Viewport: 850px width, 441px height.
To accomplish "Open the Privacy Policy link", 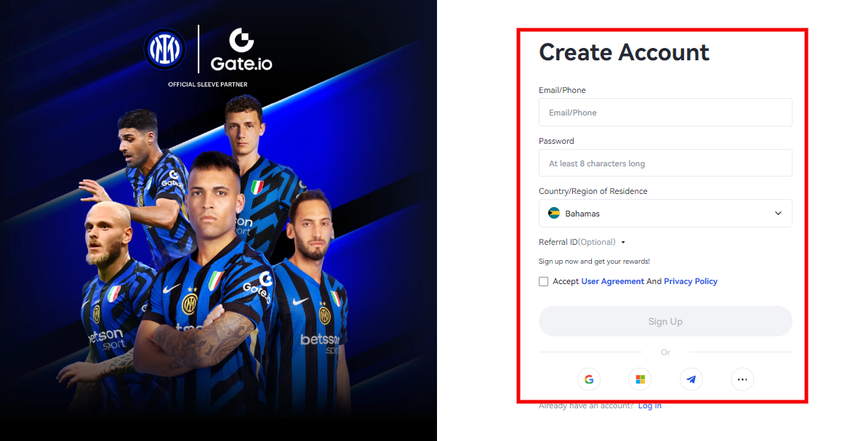I will tap(691, 281).
